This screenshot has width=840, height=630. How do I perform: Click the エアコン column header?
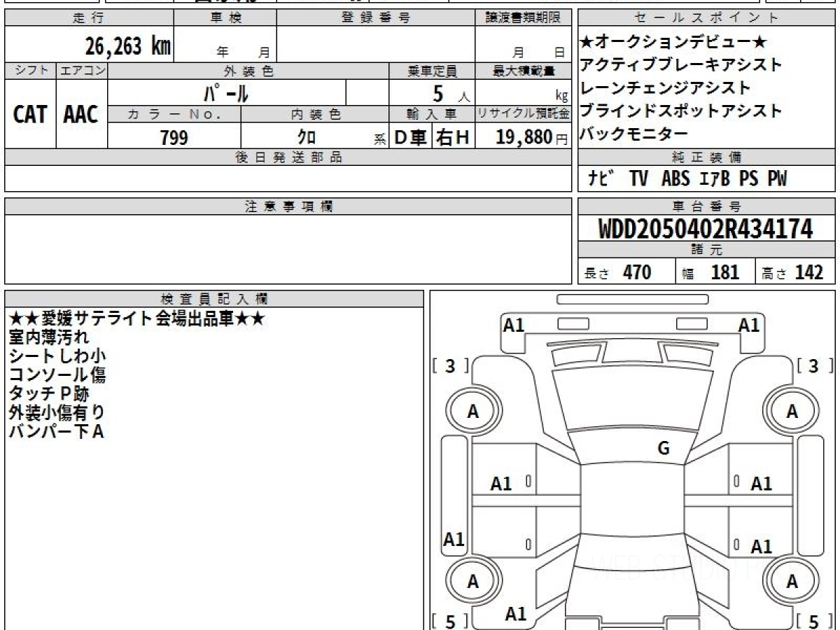coord(82,71)
